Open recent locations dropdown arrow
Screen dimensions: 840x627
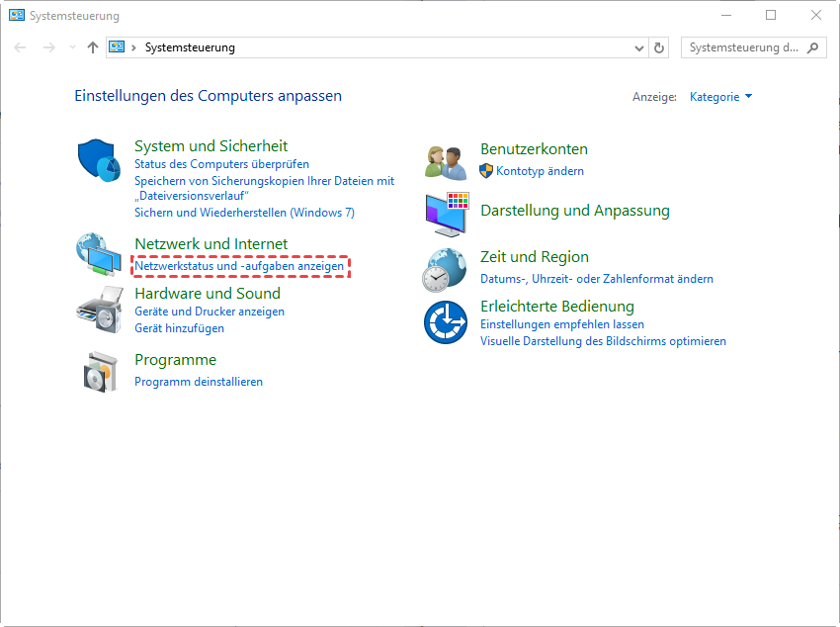[72, 47]
